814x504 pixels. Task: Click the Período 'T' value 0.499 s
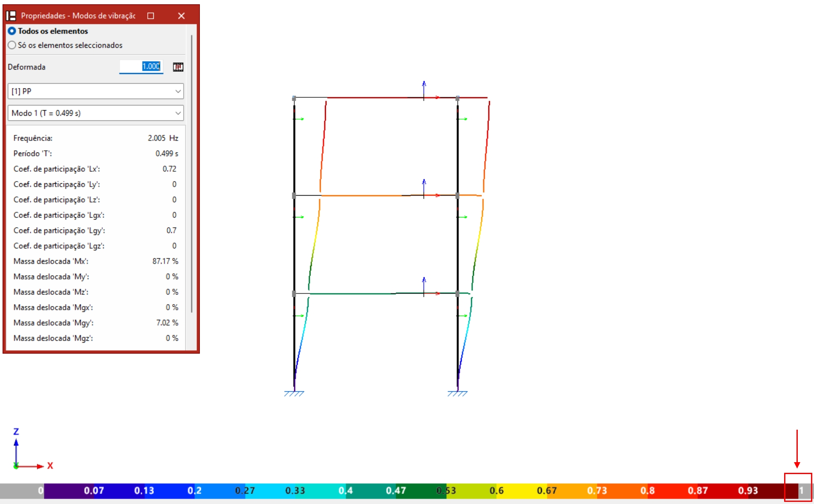click(x=167, y=153)
